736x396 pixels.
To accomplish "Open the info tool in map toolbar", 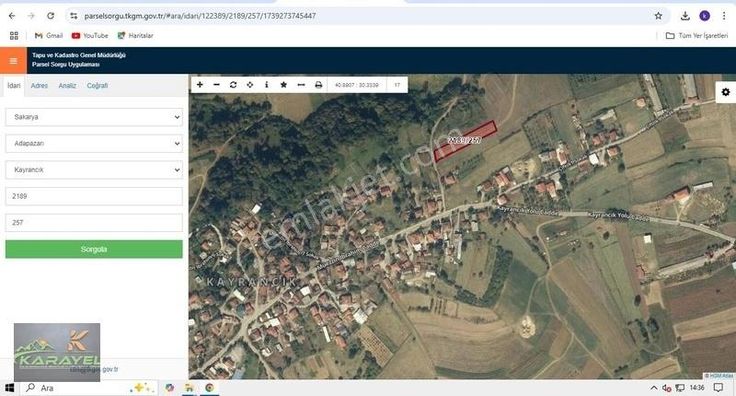I will pyautogui.click(x=267, y=85).
